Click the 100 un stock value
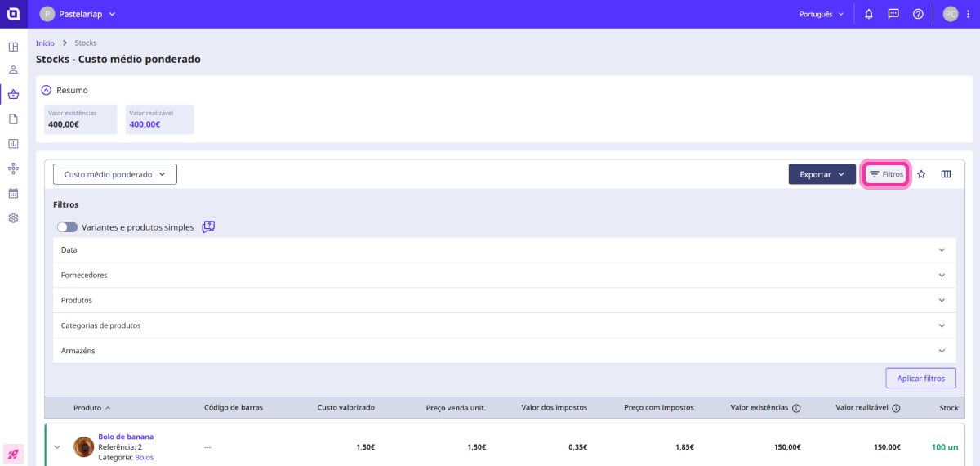 945,447
